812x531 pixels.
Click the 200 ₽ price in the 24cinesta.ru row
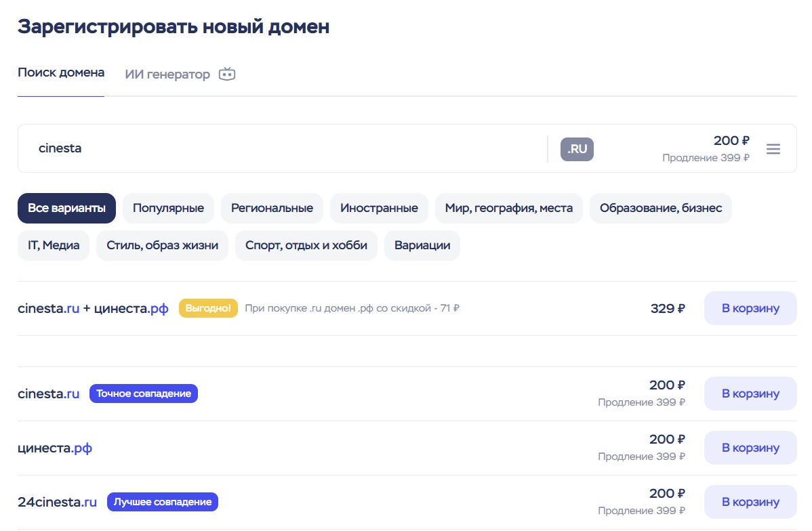(x=668, y=494)
